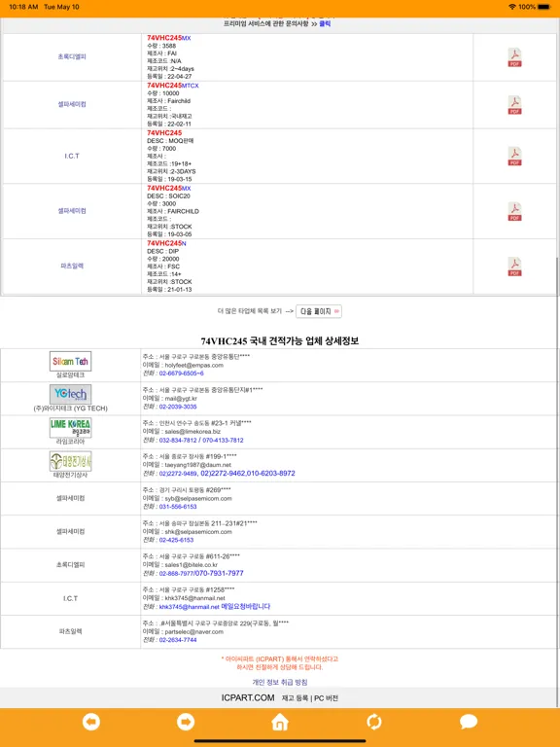Tap the Wi-Fi icon in status bar
The height and width of the screenshot is (747, 560).
pyautogui.click(x=512, y=7)
